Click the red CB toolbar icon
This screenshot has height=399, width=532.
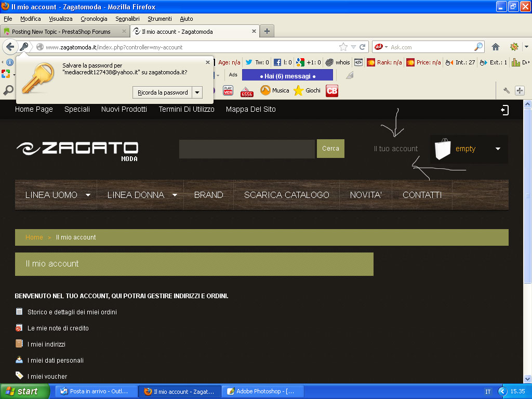coord(332,90)
